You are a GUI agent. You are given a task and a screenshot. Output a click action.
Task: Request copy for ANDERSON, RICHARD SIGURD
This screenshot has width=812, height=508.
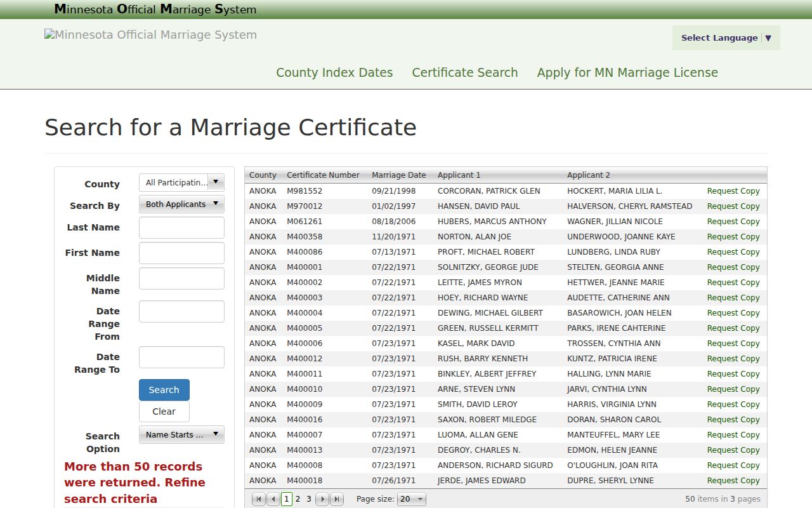click(x=733, y=465)
